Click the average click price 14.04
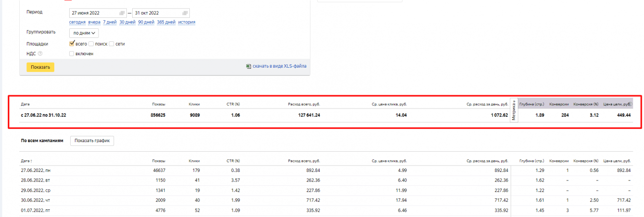The width and height of the screenshot is (644, 217). pyautogui.click(x=401, y=115)
